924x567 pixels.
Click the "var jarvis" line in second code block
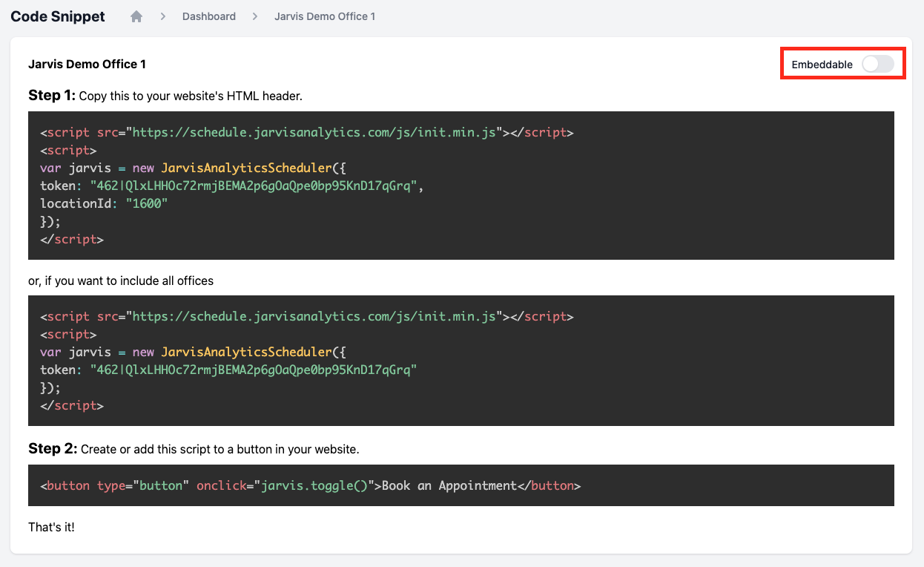[x=194, y=352]
